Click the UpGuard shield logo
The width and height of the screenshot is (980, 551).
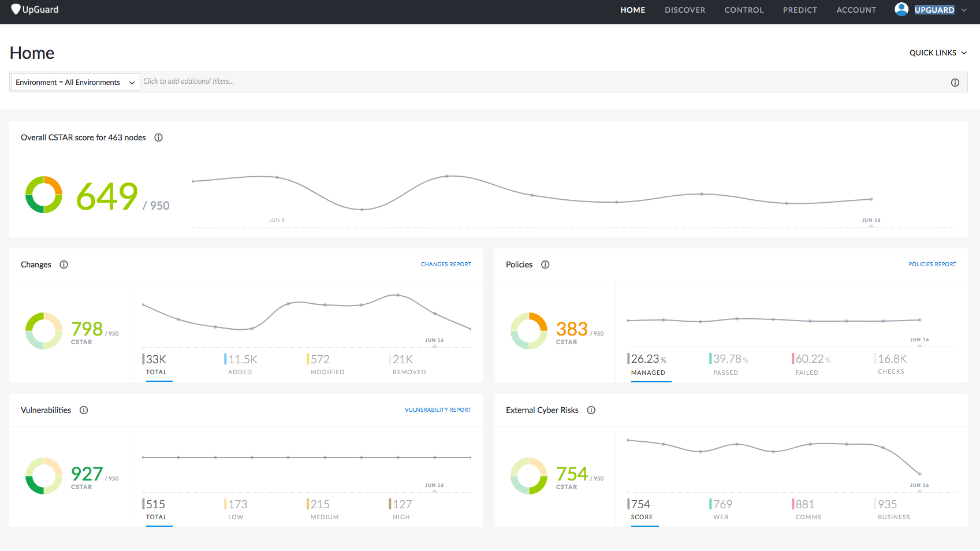point(16,9)
